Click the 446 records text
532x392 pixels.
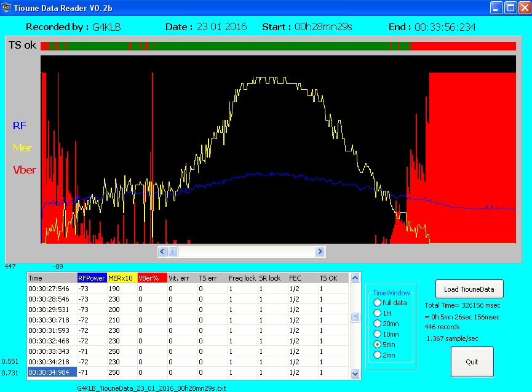tap(442, 327)
